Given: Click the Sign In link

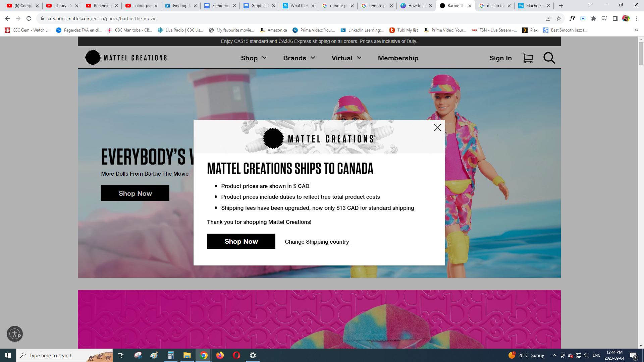Looking at the screenshot, I should [x=500, y=58].
